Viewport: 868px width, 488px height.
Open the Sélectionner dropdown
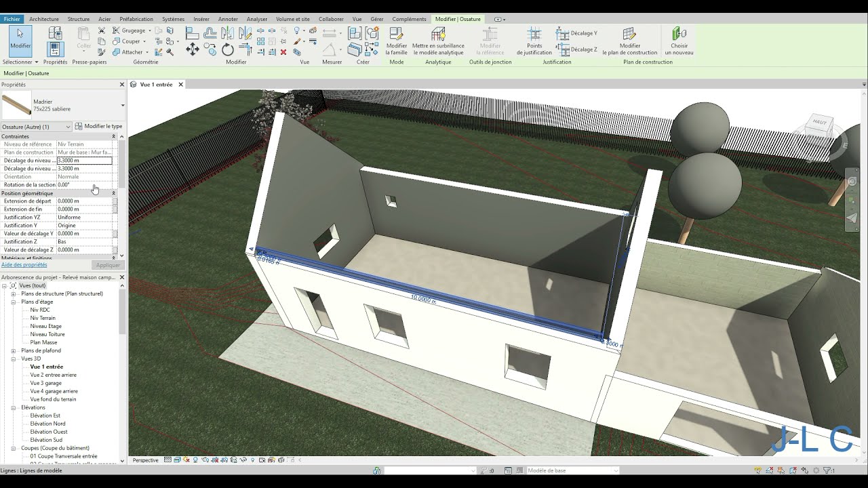click(20, 62)
